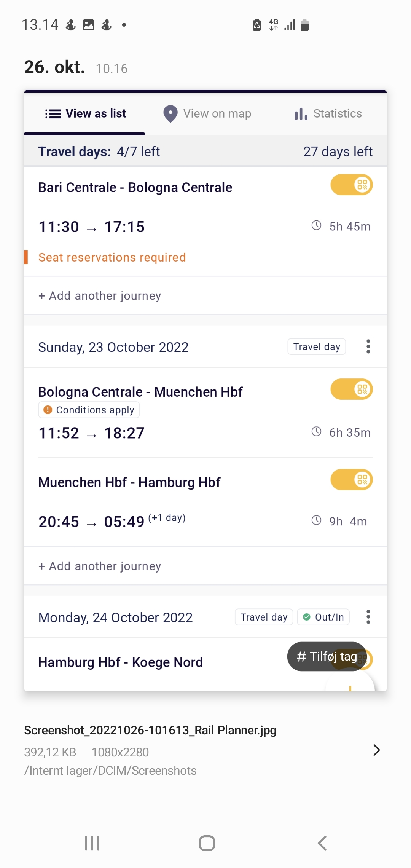411x868 pixels.
Task: Open options menu for Sunday, 23 October
Action: (368, 347)
